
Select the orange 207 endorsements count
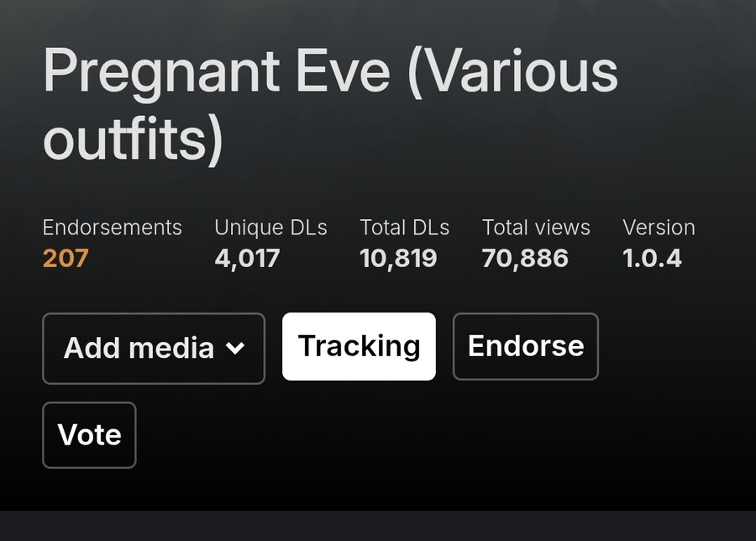66,258
